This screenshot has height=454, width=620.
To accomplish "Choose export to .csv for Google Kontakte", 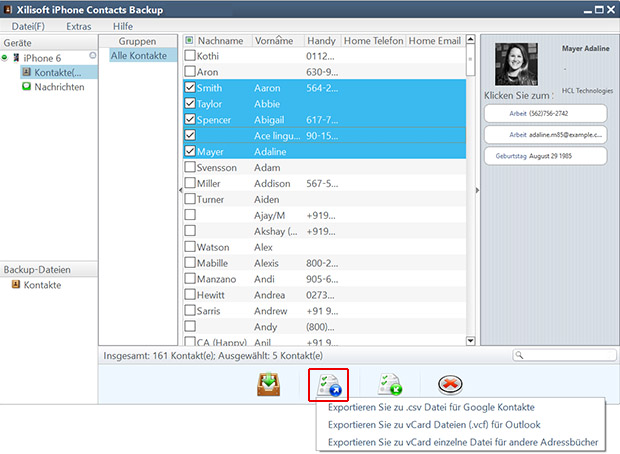I will pos(431,407).
